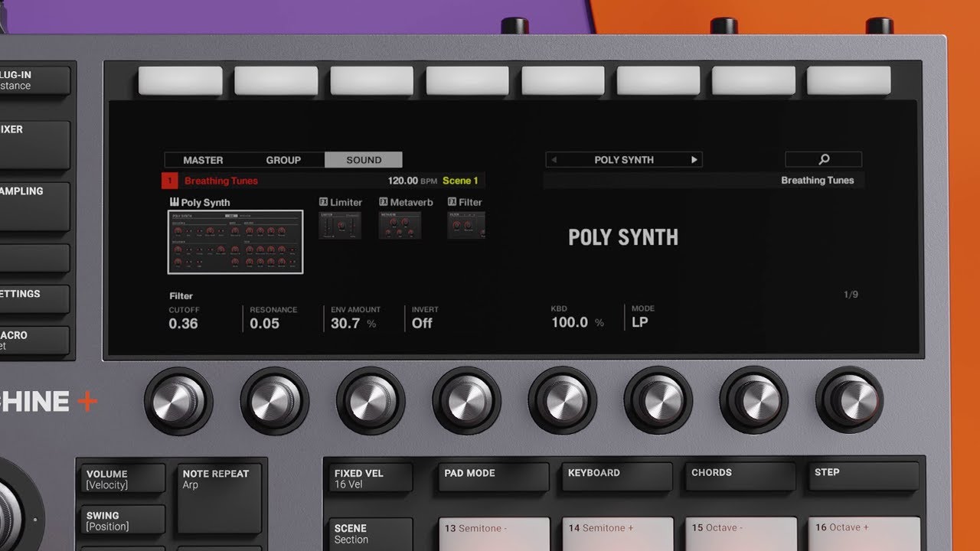This screenshot has height=551, width=980.
Task: Click the red group number 1 badge
Action: tap(169, 181)
